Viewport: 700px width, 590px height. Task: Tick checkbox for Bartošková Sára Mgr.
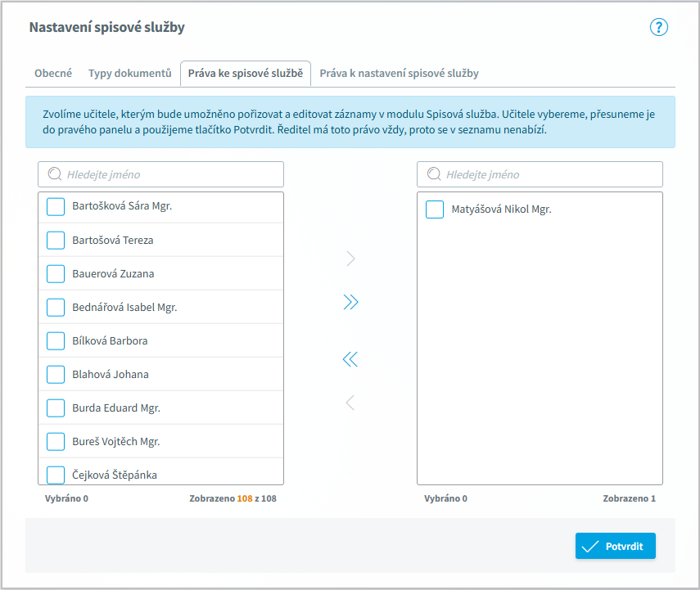(x=56, y=207)
